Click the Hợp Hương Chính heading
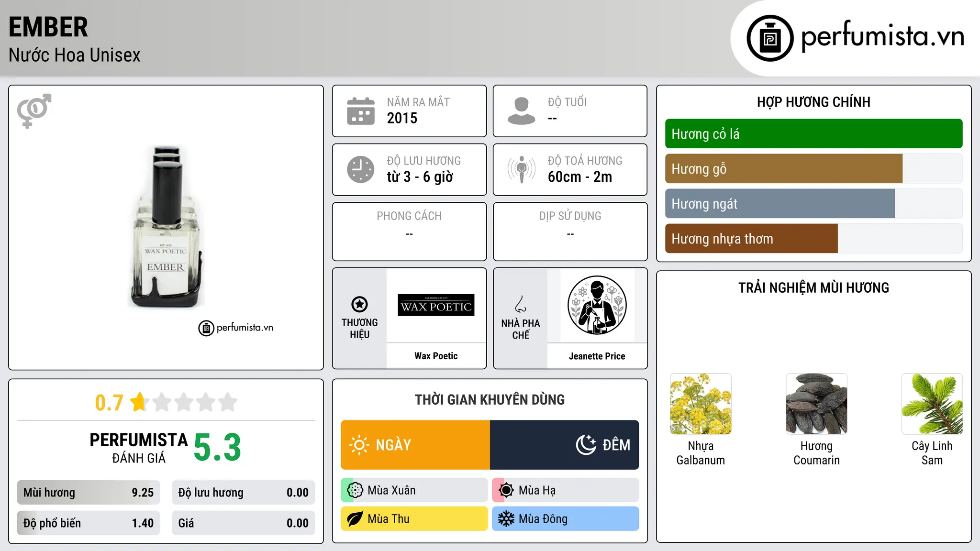This screenshot has width=980, height=551. pyautogui.click(x=813, y=102)
